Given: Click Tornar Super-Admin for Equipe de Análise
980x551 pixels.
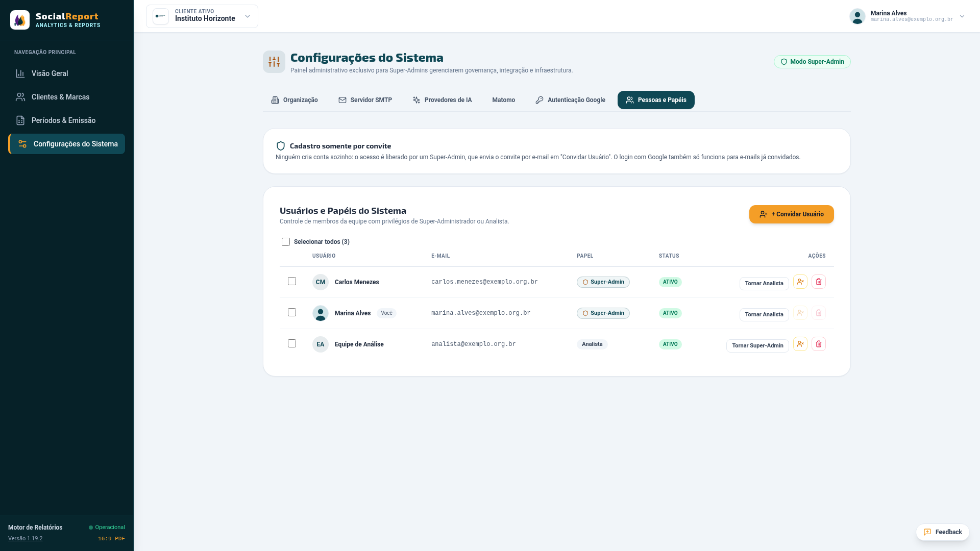Looking at the screenshot, I should tap(757, 345).
